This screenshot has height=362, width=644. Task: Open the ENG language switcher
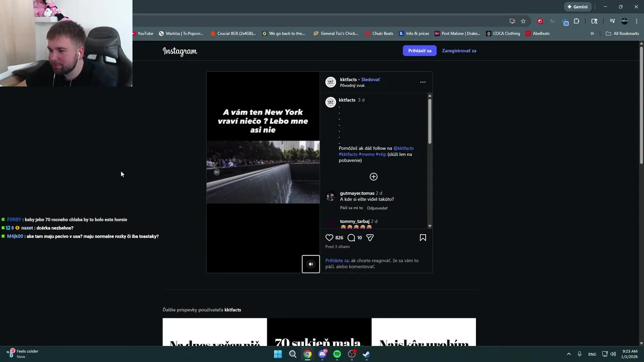[592, 354]
